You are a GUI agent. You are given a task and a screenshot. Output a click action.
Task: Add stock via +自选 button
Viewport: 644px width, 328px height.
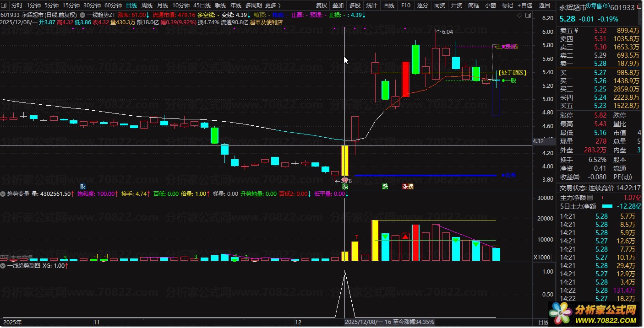(525, 5)
